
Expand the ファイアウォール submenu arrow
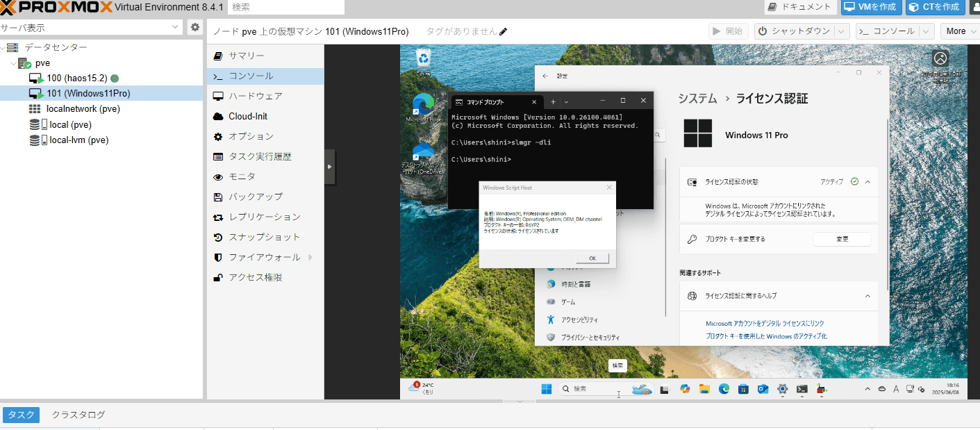310,257
